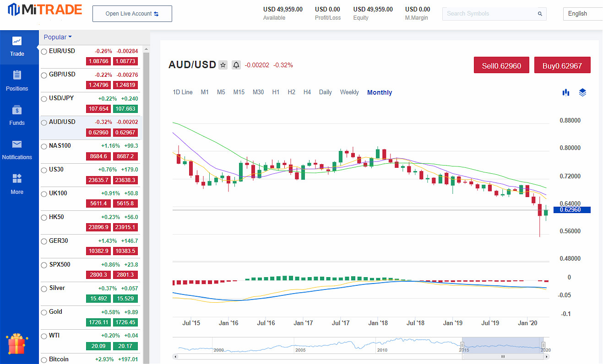Image resolution: width=603 pixels, height=364 pixels.
Task: Select the Gold radio button
Action: pos(44,312)
